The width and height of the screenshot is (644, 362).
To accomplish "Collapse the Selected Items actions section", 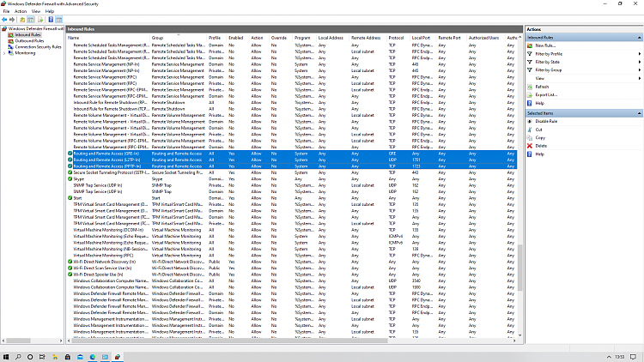I will [x=639, y=113].
